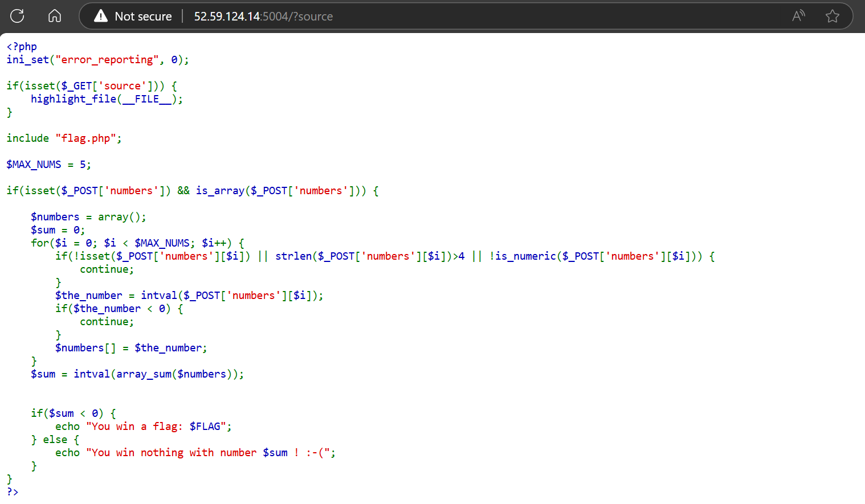Click the closing '?>' tag
This screenshot has height=504, width=865.
(x=13, y=492)
